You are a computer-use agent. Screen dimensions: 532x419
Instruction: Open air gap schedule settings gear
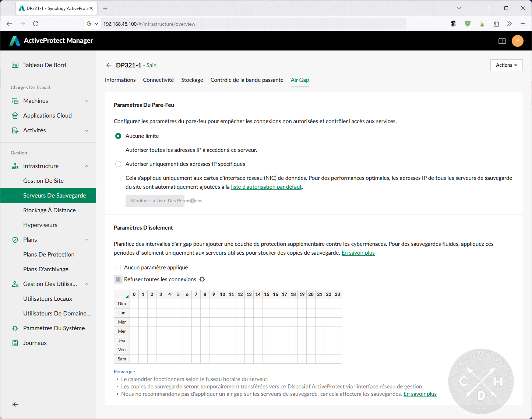tap(202, 279)
